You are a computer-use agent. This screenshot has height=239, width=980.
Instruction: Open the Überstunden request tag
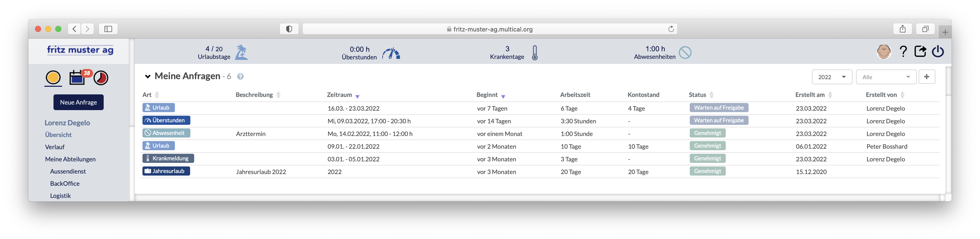166,120
